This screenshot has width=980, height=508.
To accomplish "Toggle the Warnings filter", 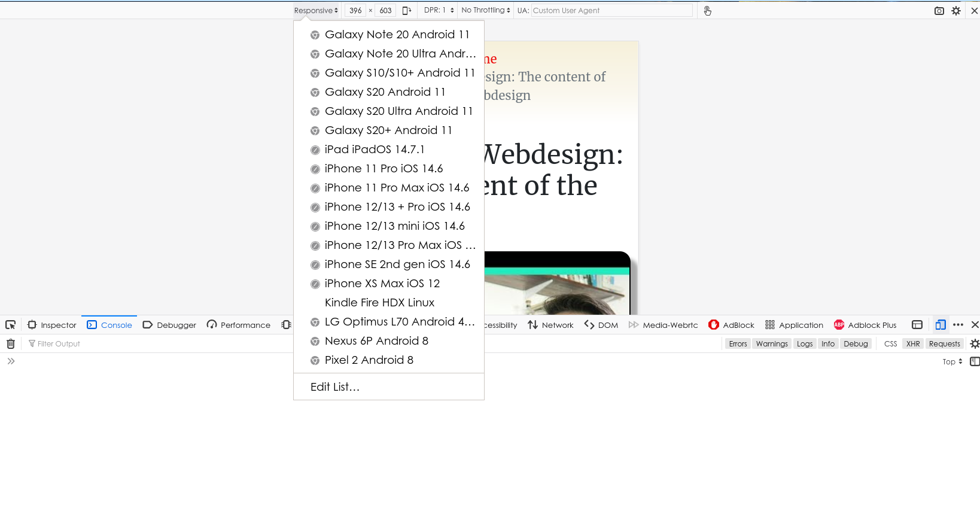I will [772, 343].
